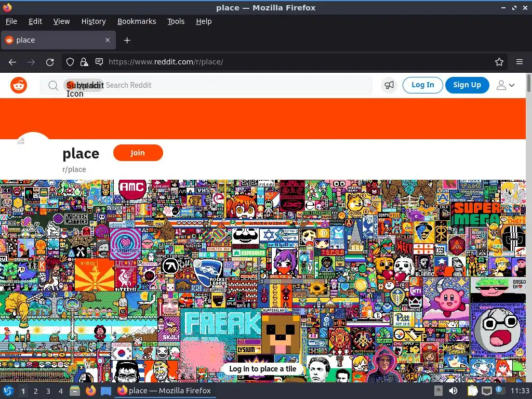Viewport: 532px width, 399px height.
Task: Open the Advertise megaphone icon
Action: [x=389, y=85]
